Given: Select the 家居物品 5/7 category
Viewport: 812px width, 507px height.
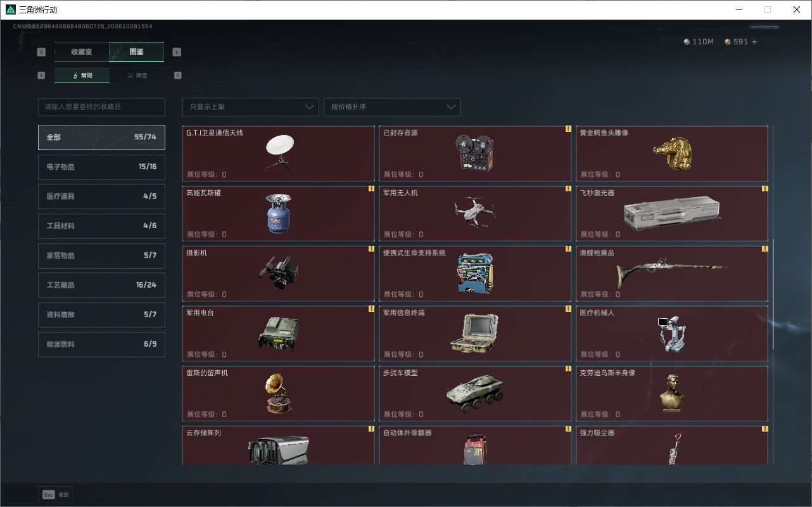Looking at the screenshot, I should (x=101, y=255).
